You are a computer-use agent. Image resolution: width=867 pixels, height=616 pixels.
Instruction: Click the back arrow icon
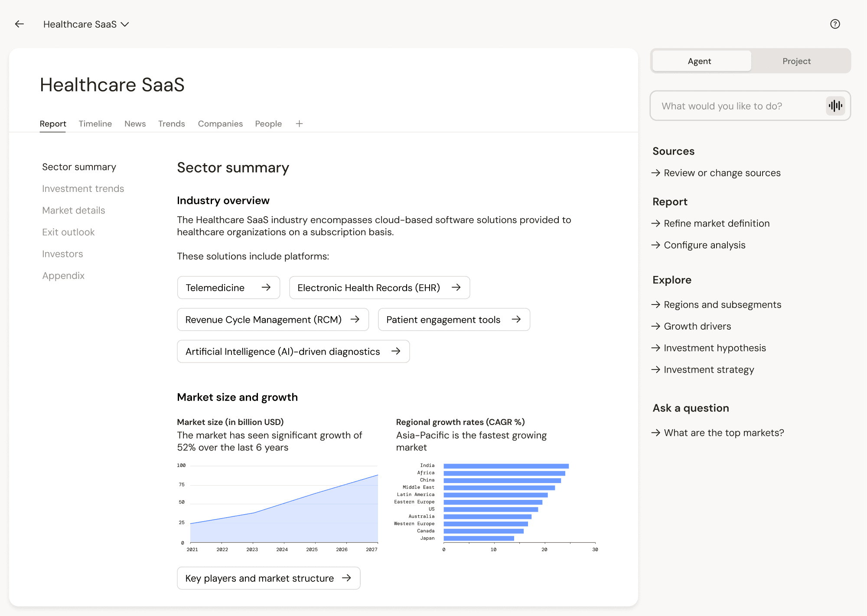(x=20, y=24)
